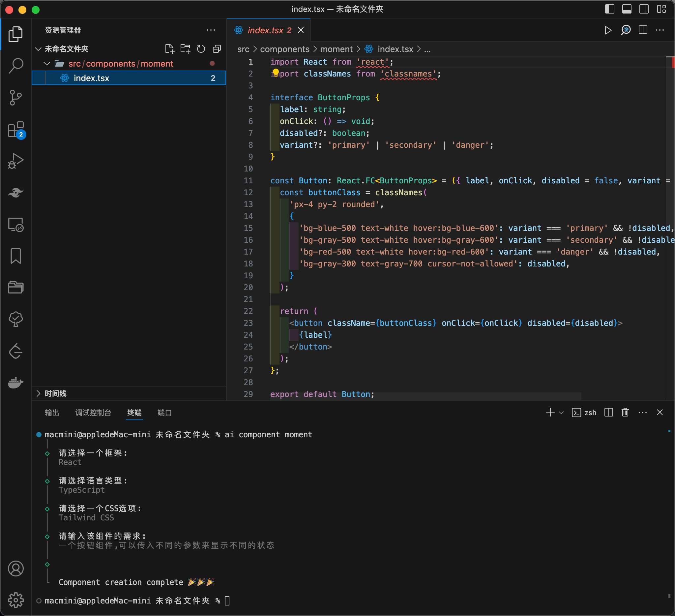Open the Remote Explorer view

click(15, 225)
